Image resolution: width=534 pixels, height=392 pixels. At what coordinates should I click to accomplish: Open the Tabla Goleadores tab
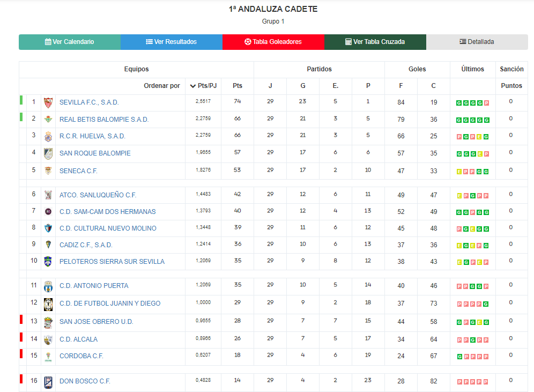pyautogui.click(x=273, y=42)
